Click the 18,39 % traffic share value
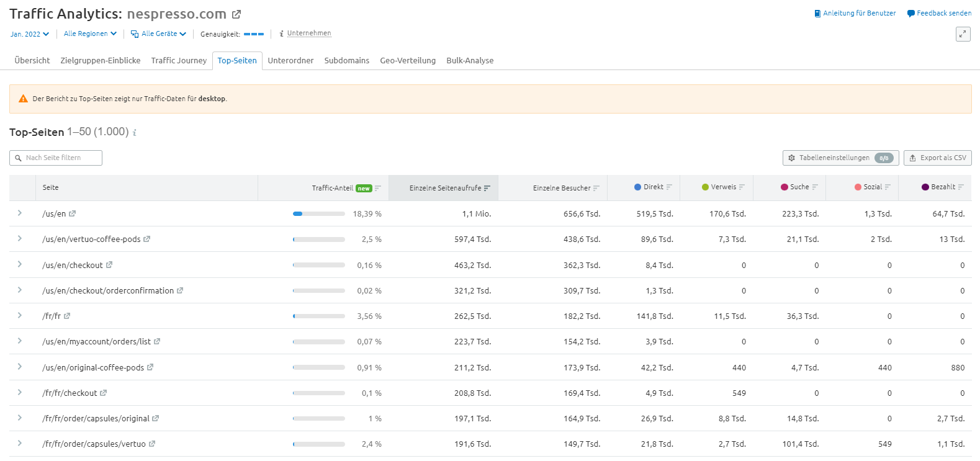This screenshot has width=980, height=461. [x=367, y=214]
